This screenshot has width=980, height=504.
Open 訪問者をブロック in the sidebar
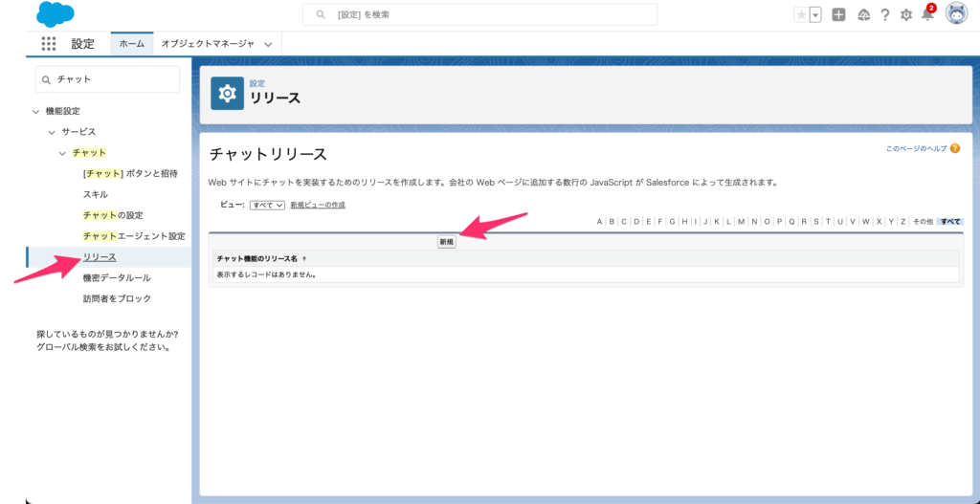tap(117, 298)
